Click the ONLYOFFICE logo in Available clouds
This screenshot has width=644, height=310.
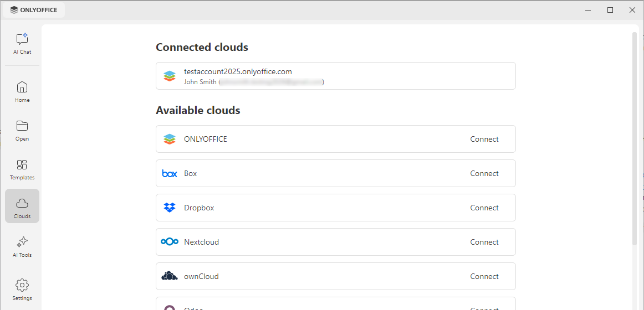tap(169, 139)
